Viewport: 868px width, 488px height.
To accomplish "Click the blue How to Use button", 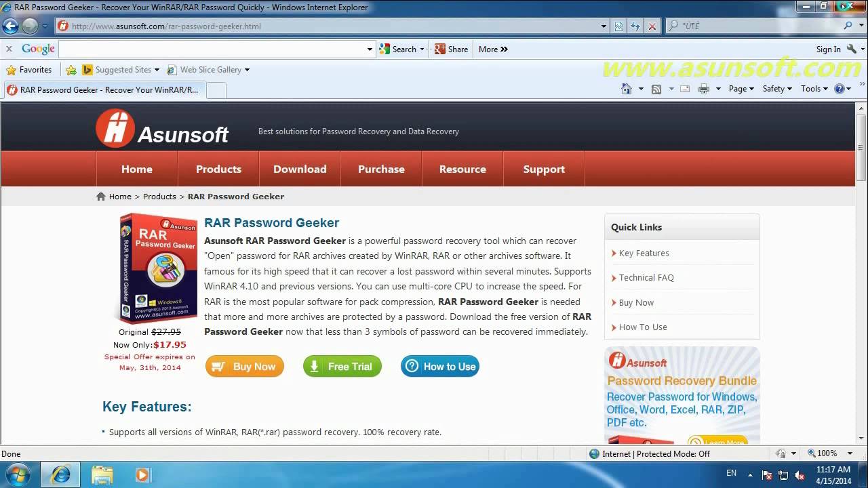I will pyautogui.click(x=440, y=367).
